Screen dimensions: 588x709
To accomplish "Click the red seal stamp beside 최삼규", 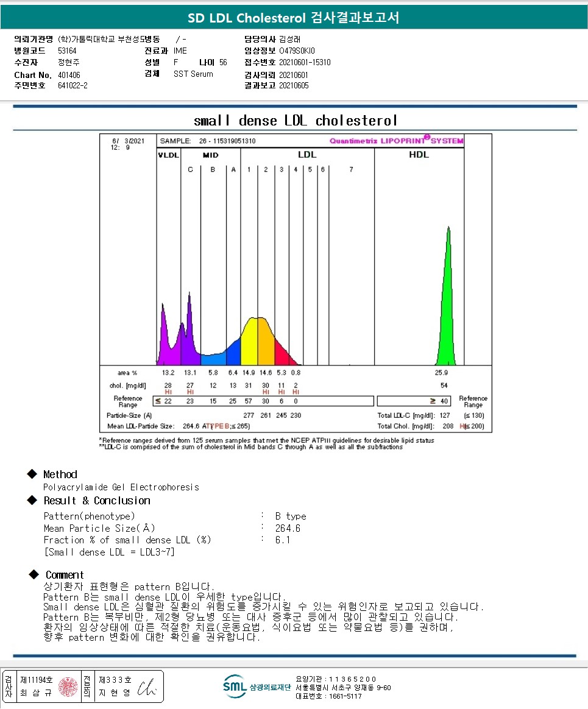I will [68, 687].
